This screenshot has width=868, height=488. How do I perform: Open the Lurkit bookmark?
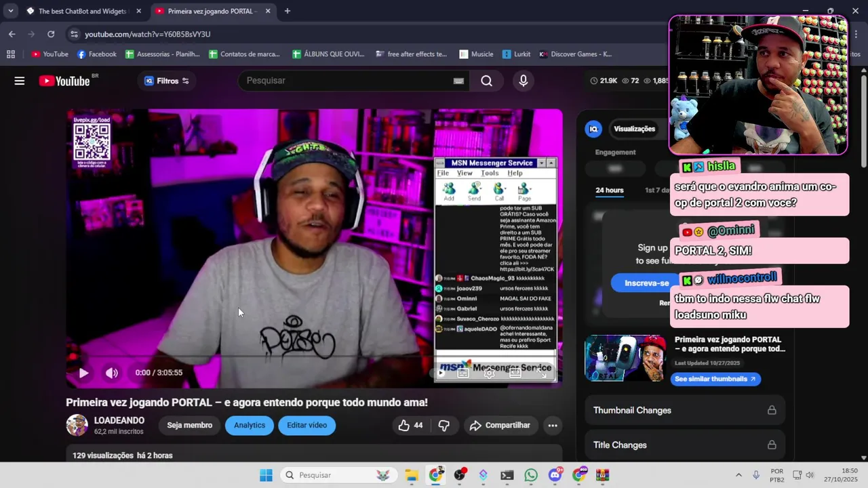point(517,54)
